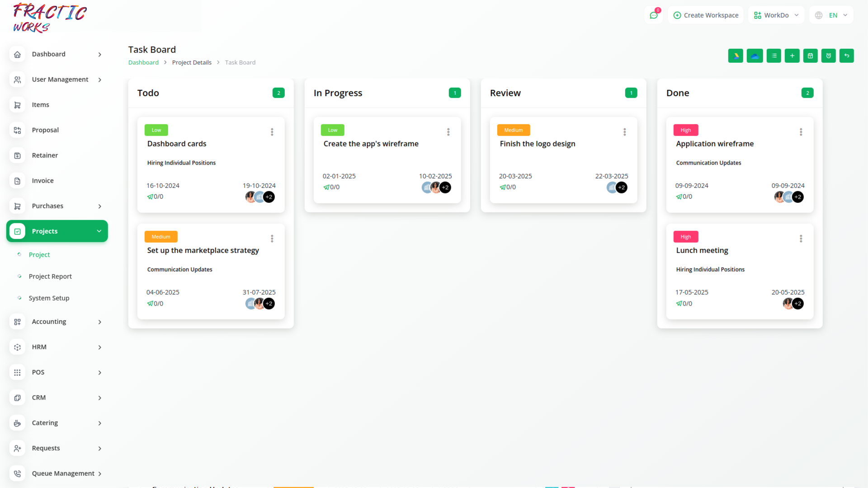Click the back arrow return icon
The width and height of the screenshot is (868, 488).
click(x=846, y=56)
